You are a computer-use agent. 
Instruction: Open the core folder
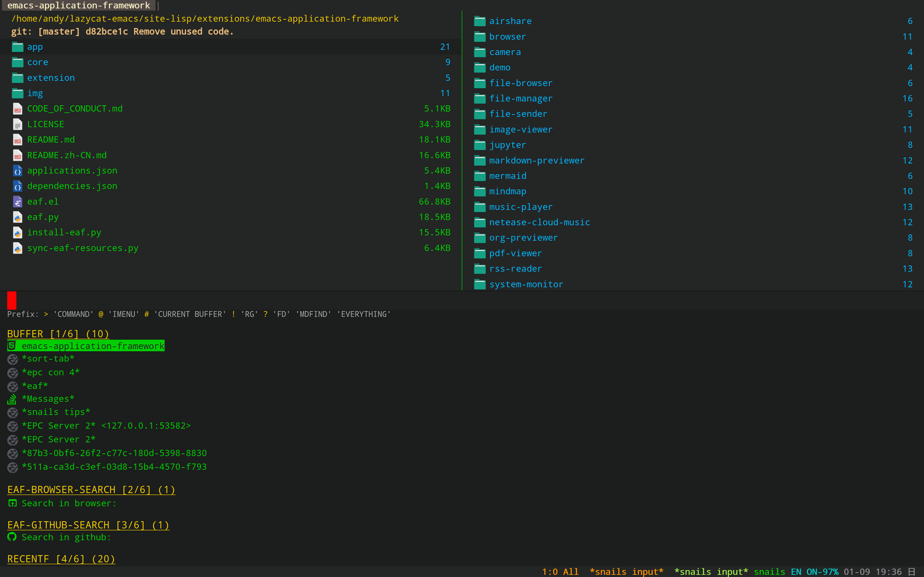coord(38,62)
